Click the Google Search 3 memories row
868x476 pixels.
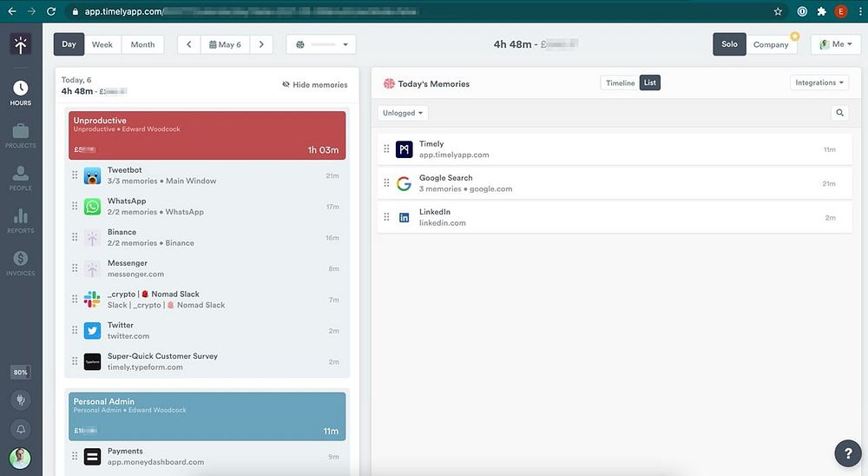615,183
